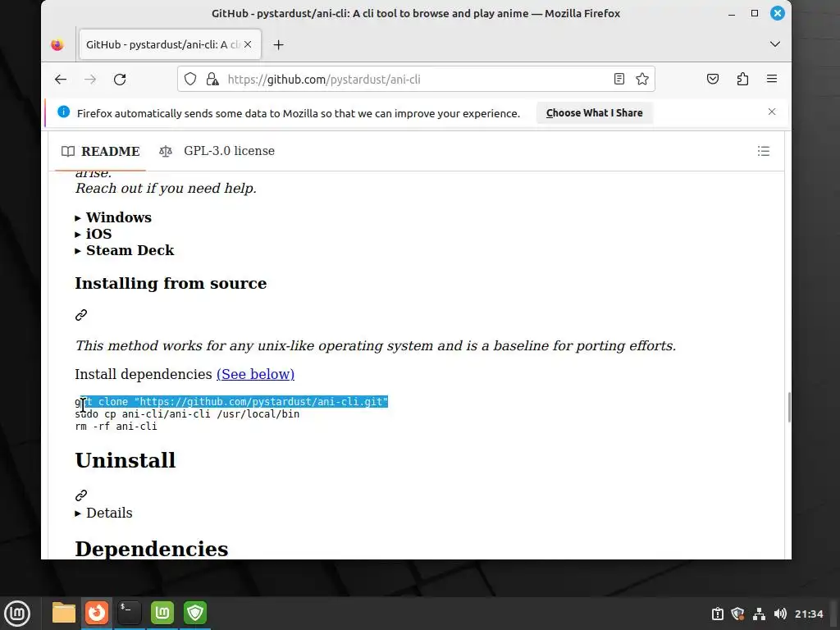Click Firefox icon in taskbar
This screenshot has height=630, width=840.
point(97,614)
